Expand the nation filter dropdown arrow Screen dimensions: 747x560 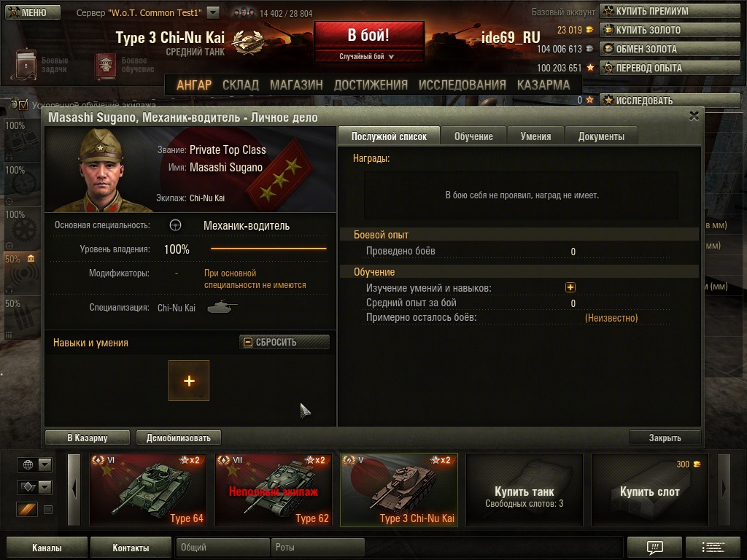[x=44, y=464]
